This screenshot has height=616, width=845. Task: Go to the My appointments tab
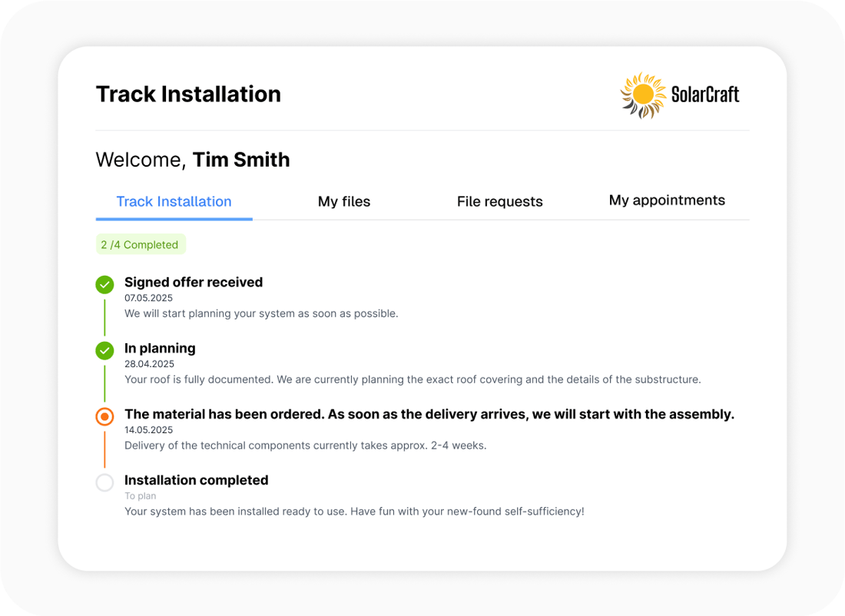pos(667,200)
